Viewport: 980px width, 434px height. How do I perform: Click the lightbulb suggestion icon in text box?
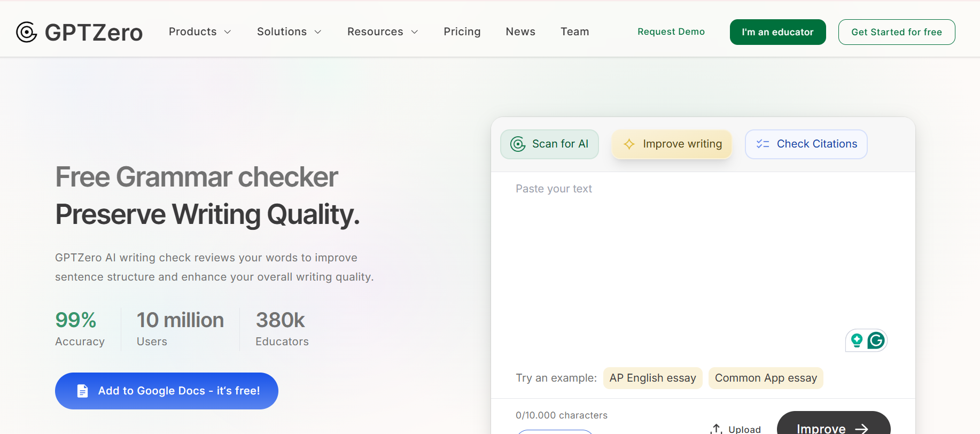point(857,340)
